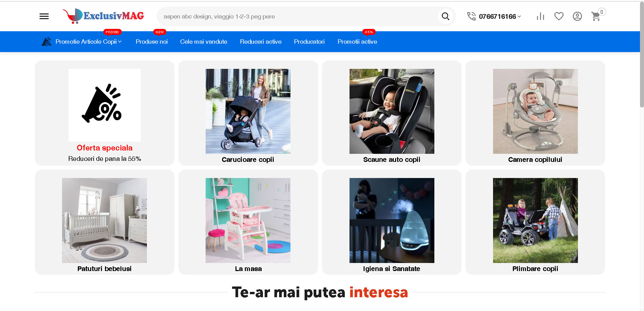Open the Patuturi bebelusi crib image
Viewport: 644px width, 311px height.
pyautogui.click(x=104, y=220)
